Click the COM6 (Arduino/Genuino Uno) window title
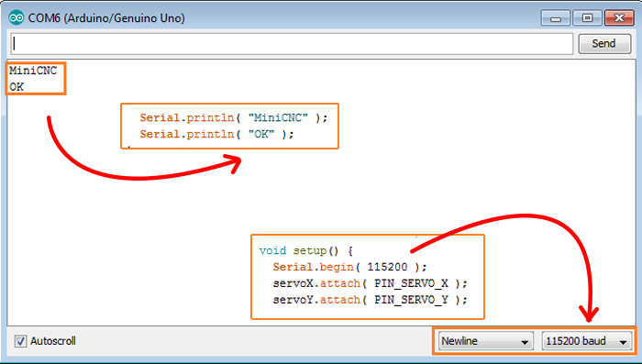Screen dimensions: 642x364 point(106,18)
